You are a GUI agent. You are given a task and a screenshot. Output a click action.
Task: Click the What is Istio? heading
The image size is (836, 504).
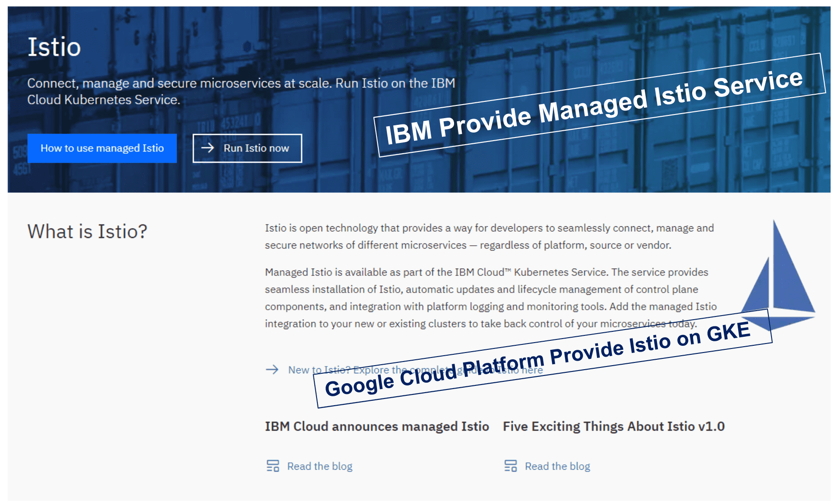click(87, 231)
